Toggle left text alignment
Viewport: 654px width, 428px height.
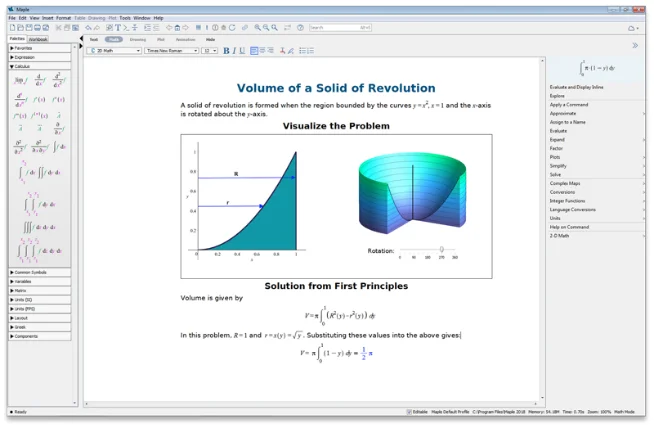pyautogui.click(x=254, y=50)
